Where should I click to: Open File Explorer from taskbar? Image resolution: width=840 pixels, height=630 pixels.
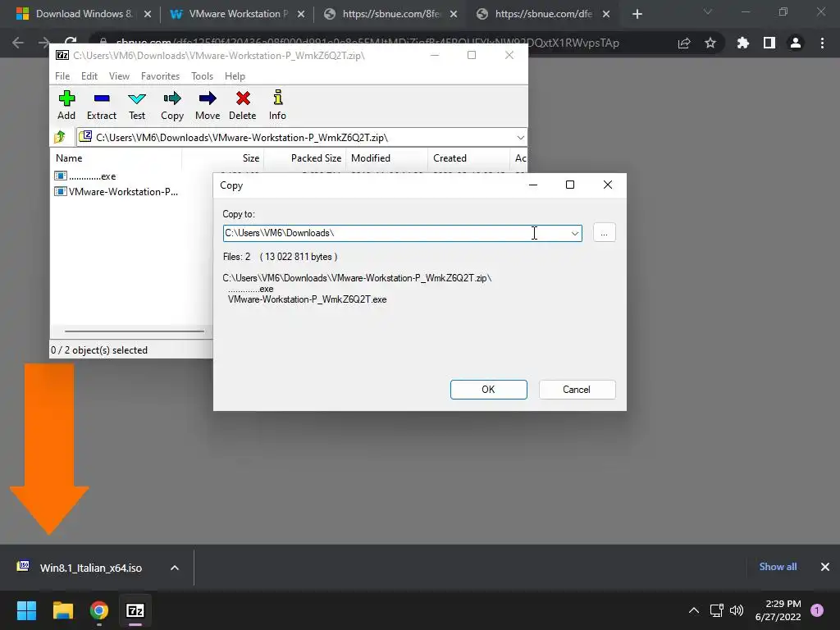coord(62,610)
